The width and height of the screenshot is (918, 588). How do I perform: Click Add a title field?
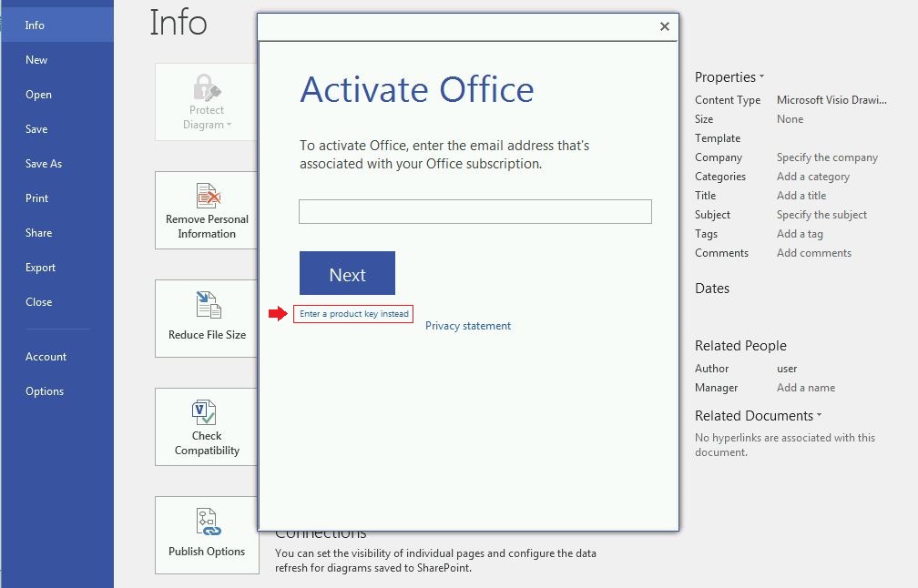click(x=801, y=196)
